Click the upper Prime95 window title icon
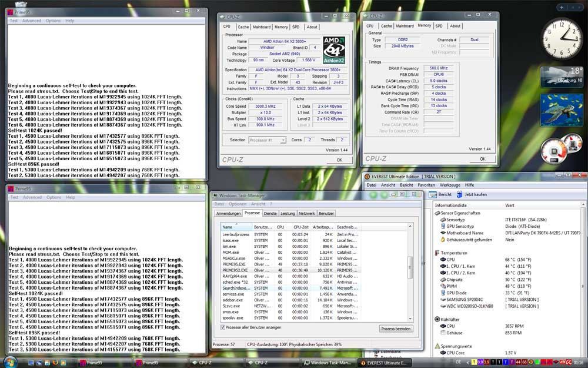 point(11,12)
